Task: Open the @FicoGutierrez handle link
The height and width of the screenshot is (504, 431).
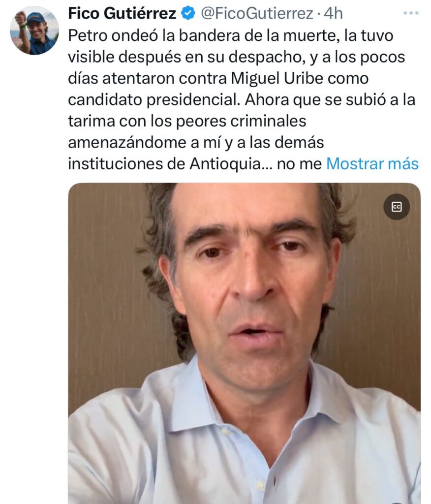Action: click(x=257, y=13)
